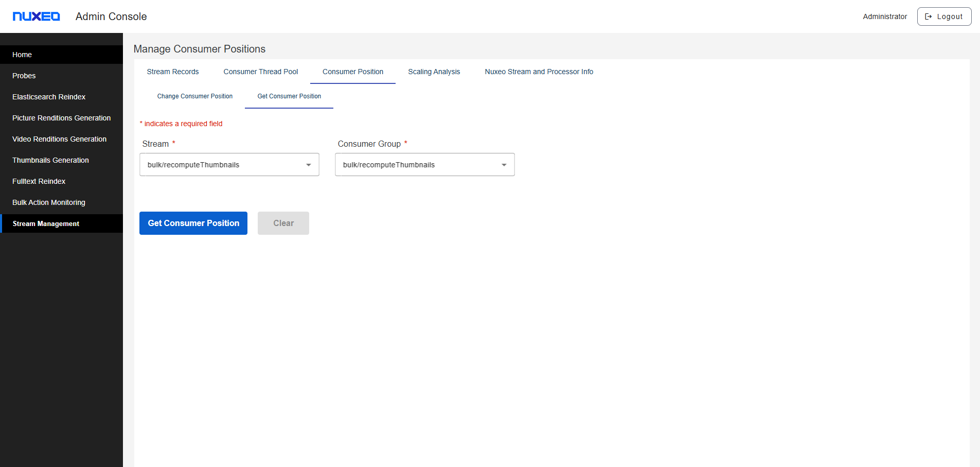Open Nuxeo Stream and Processor Info tab
This screenshot has height=467, width=980.
click(539, 72)
